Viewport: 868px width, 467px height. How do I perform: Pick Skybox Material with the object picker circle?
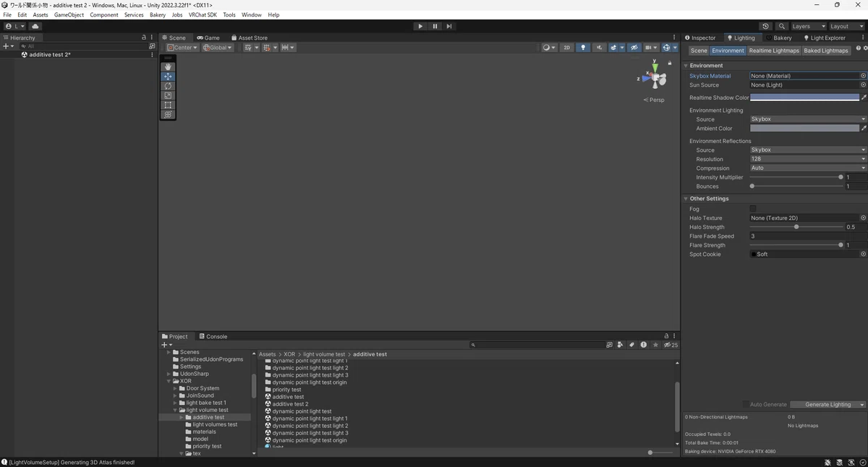point(863,76)
